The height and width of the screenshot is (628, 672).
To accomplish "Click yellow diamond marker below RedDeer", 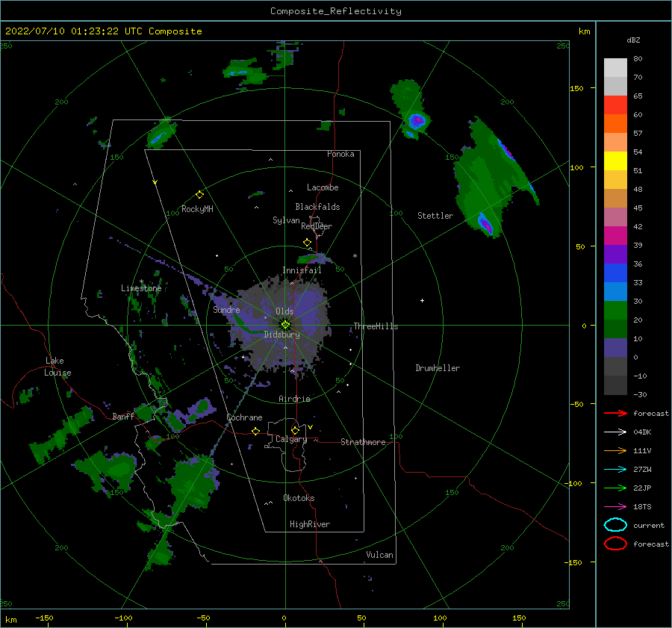I will click(308, 243).
